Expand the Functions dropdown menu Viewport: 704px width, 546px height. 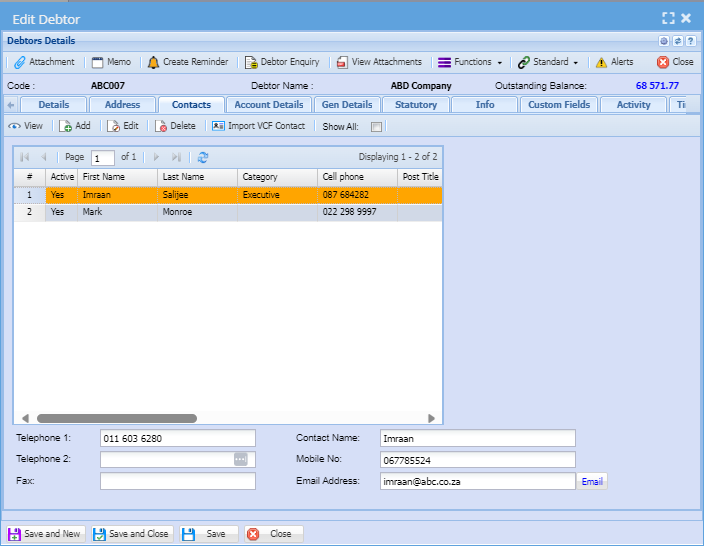pyautogui.click(x=470, y=62)
